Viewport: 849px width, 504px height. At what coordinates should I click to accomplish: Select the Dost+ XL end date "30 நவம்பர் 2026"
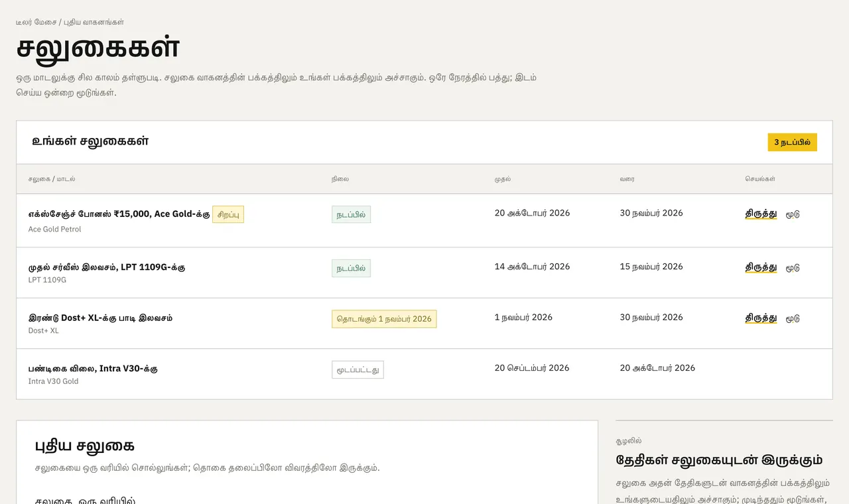[x=651, y=317]
